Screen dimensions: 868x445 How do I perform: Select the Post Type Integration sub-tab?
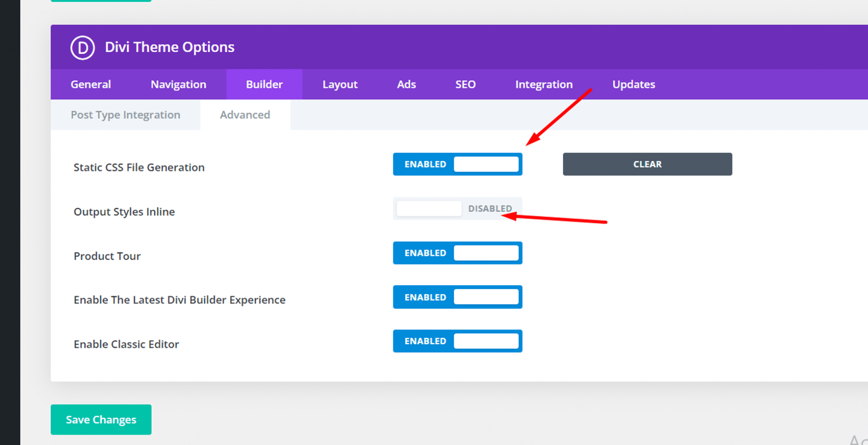[125, 115]
